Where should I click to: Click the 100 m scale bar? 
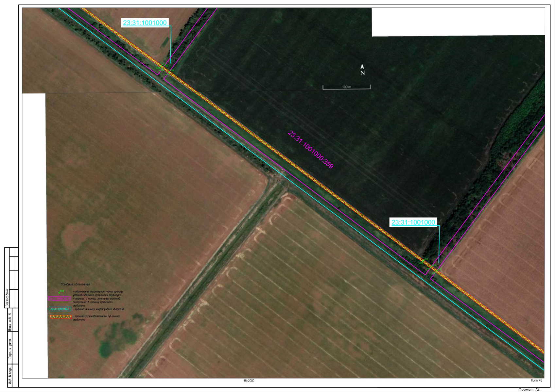click(346, 87)
